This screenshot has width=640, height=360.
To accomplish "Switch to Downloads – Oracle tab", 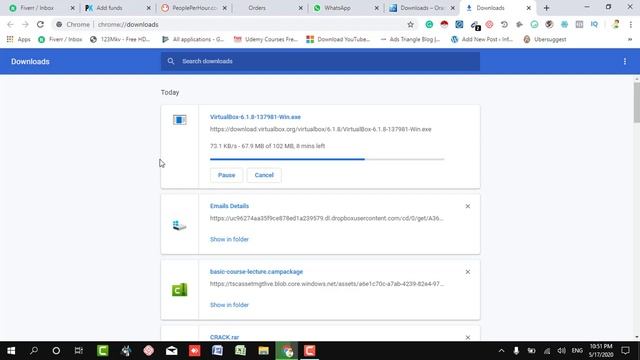I will (422, 8).
